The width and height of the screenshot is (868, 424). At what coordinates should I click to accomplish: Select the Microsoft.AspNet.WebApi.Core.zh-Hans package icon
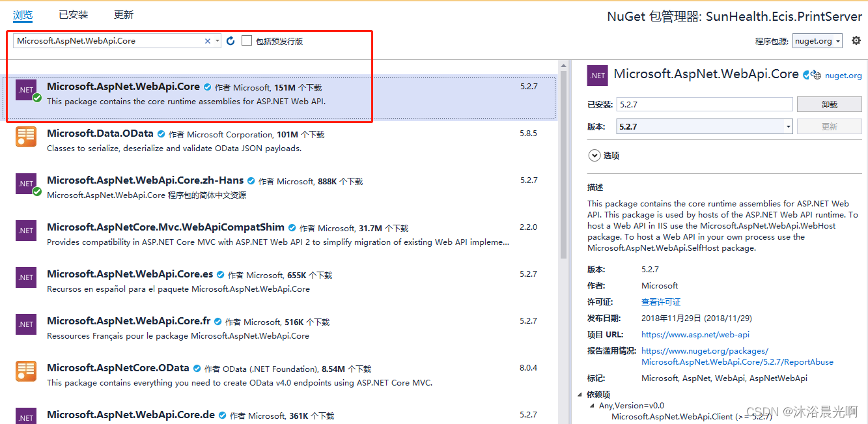(x=26, y=184)
